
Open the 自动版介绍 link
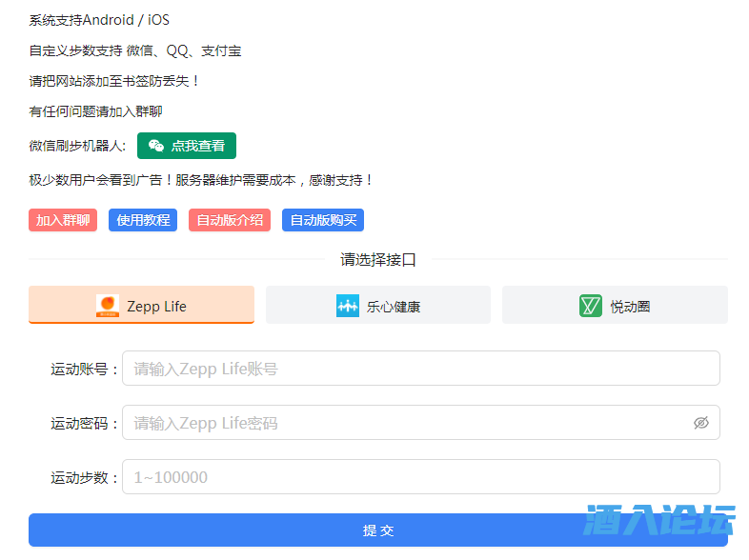pos(230,220)
